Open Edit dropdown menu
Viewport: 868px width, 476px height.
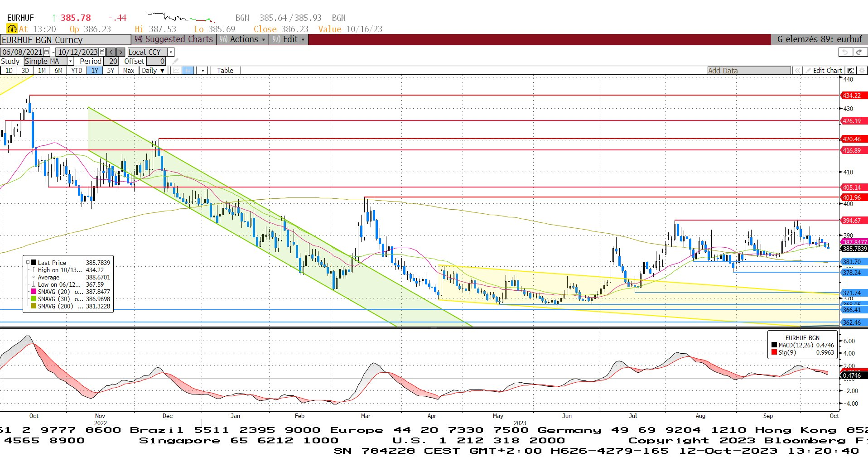point(288,39)
